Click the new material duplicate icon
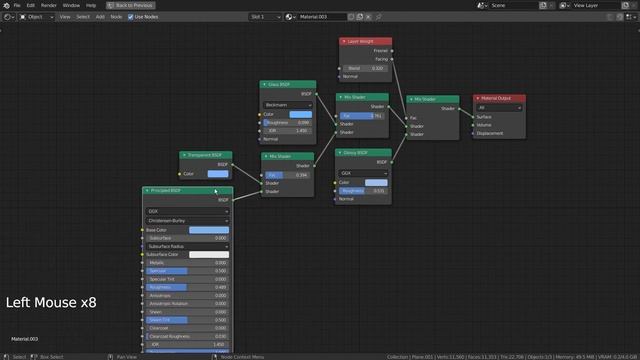640x360 pixels. (x=360, y=17)
